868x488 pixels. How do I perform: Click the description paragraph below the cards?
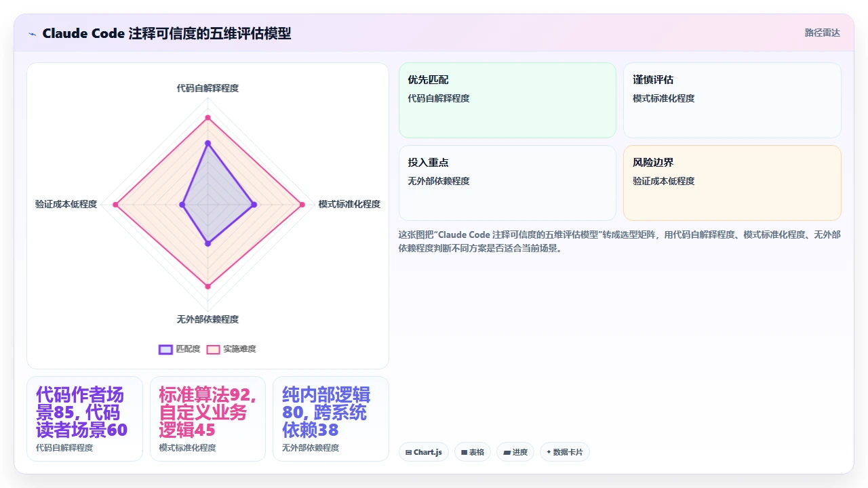(620, 241)
